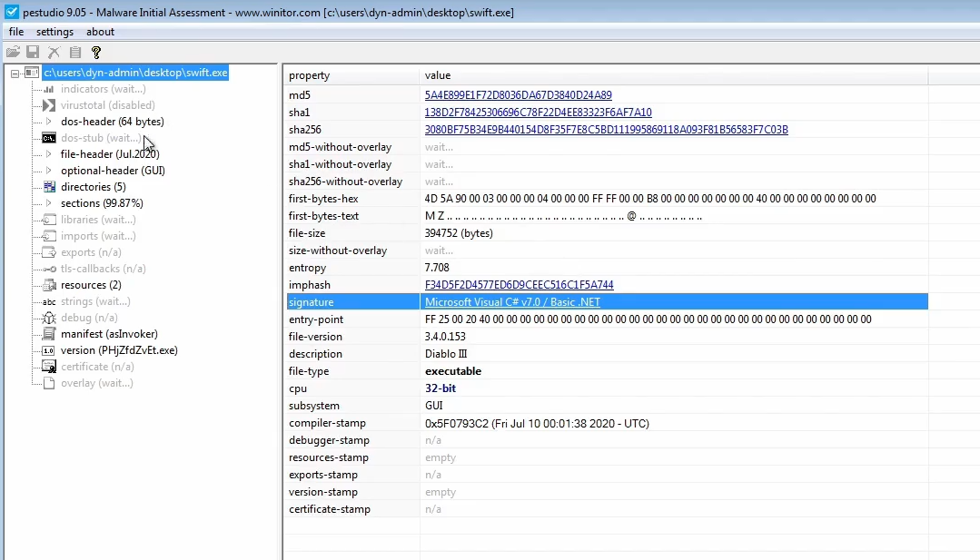Click the close file (X) toolbar icon
This screenshot has width=980, height=560.
pyautogui.click(x=54, y=53)
